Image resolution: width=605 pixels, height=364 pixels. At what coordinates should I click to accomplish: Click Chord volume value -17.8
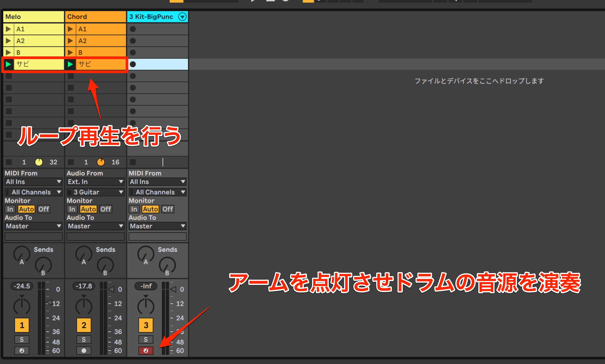(84, 286)
